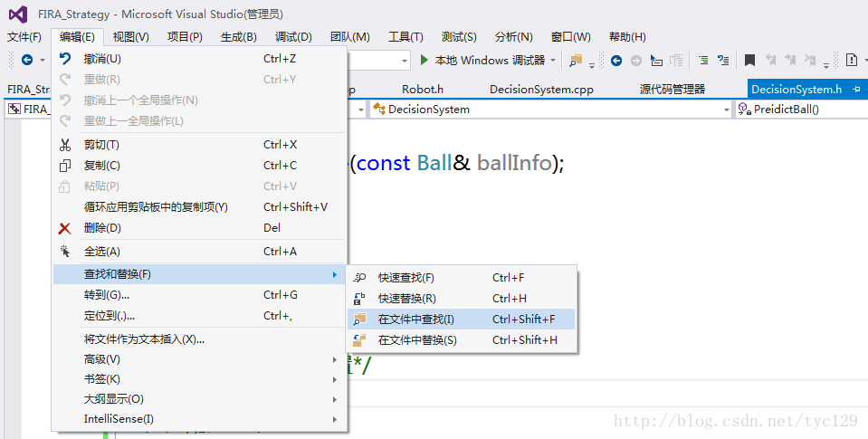Click the Find in Files toolbar icon
This screenshot has width=868, height=439.
576,61
